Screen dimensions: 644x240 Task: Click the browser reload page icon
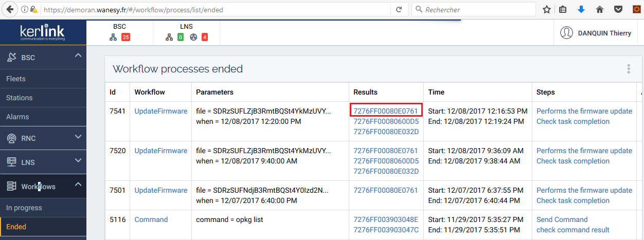(x=399, y=9)
